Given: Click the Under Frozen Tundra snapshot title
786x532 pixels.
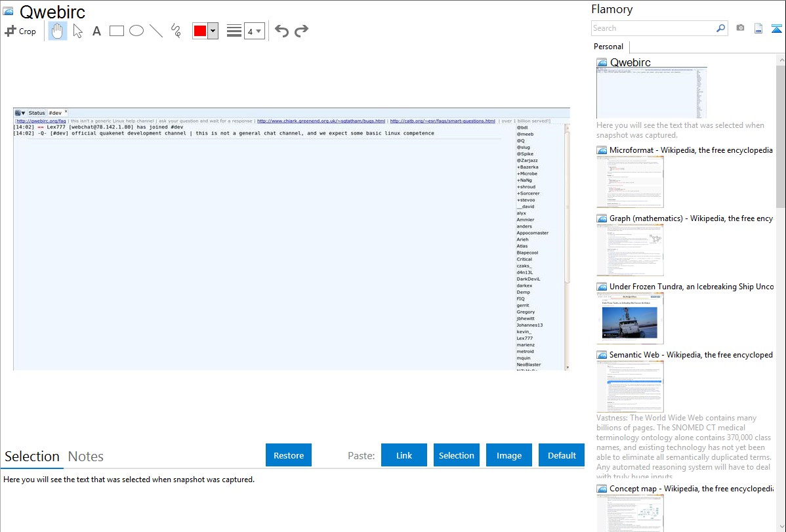Looking at the screenshot, I should pos(692,287).
